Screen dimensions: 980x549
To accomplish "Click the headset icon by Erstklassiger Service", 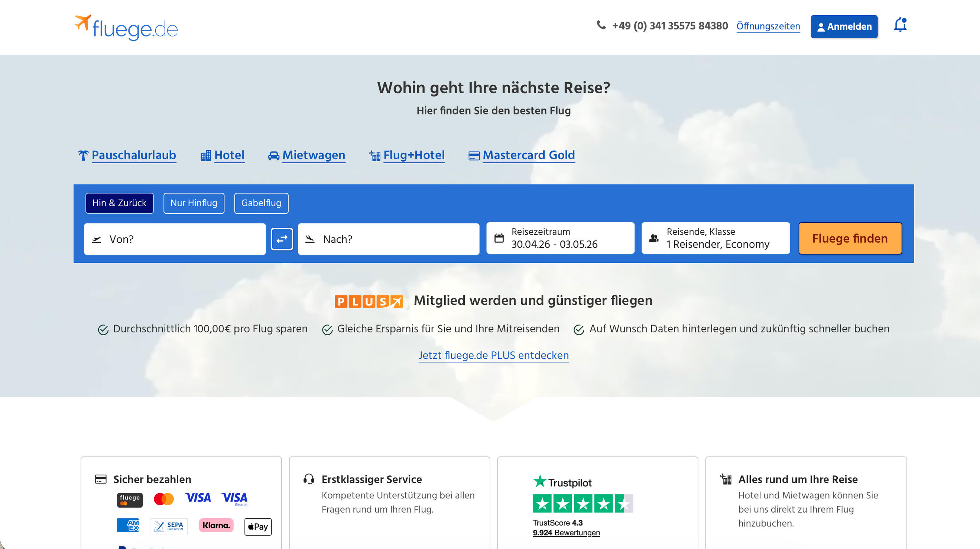I will pyautogui.click(x=309, y=479).
